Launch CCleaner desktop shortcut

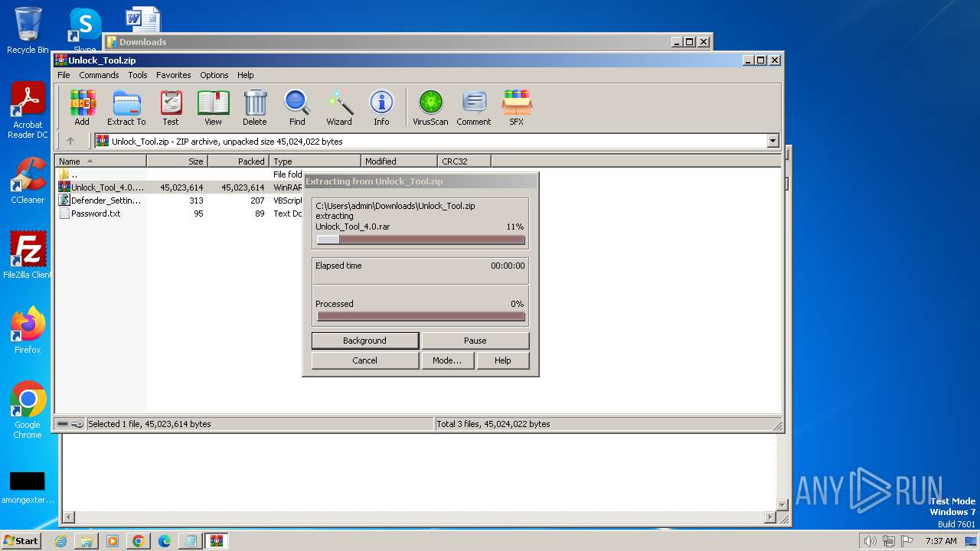tap(28, 181)
